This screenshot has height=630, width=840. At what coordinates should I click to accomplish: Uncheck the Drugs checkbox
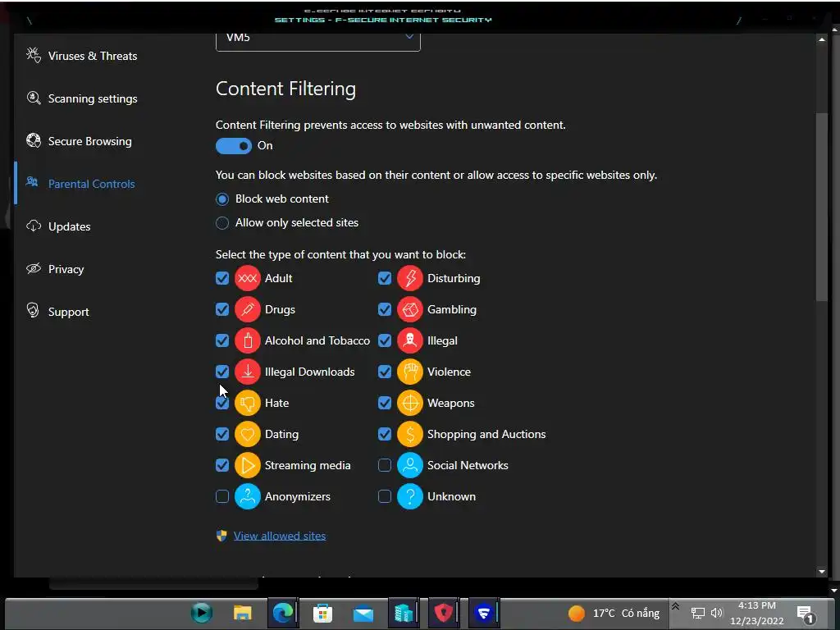(x=222, y=309)
